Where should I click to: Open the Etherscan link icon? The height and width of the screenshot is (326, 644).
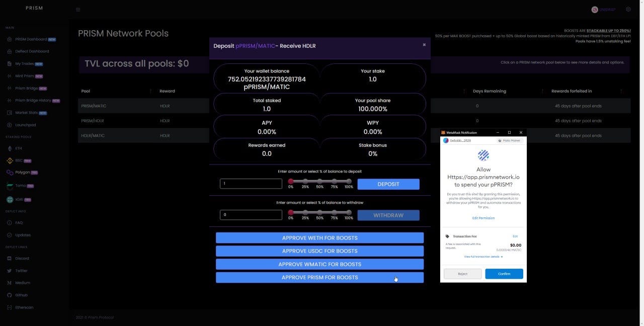10,307
